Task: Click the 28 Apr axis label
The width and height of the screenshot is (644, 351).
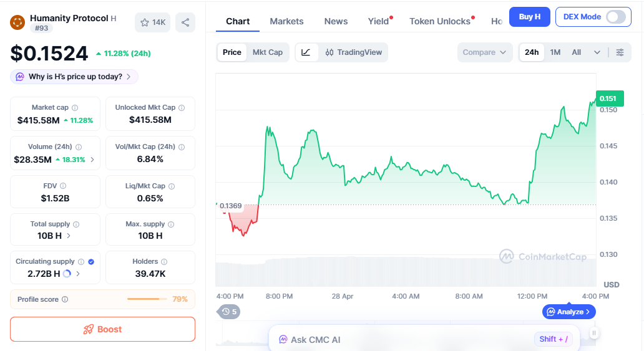Action: pyautogui.click(x=343, y=296)
